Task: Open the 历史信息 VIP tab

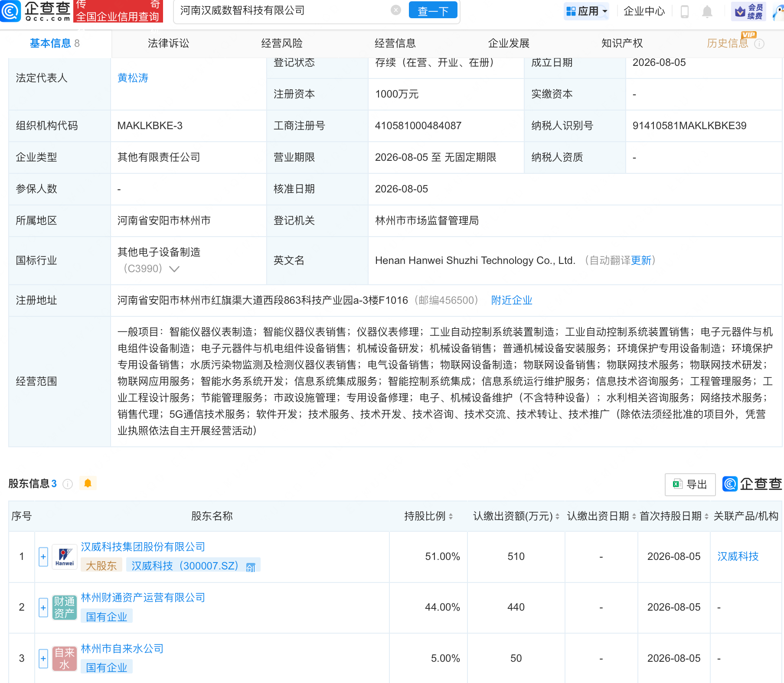Action: (728, 43)
